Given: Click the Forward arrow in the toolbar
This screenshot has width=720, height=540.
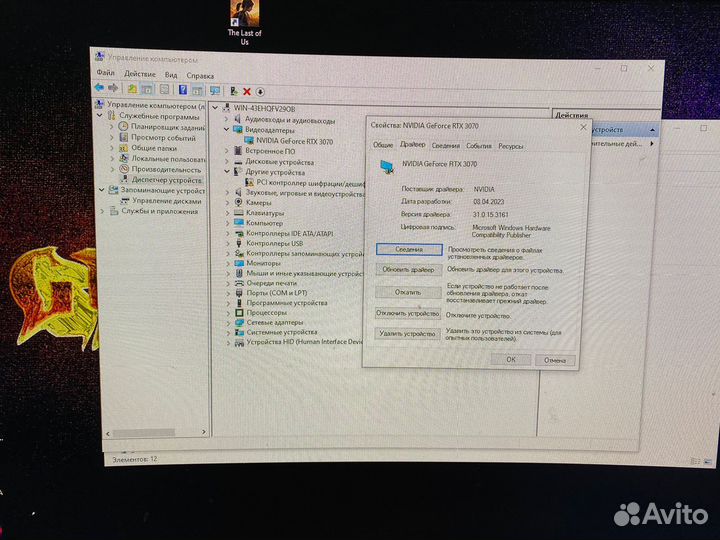Looking at the screenshot, I should click(113, 88).
